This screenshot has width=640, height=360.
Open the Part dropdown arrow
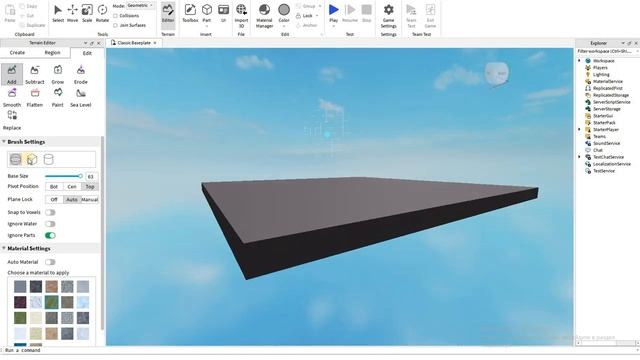pyautogui.click(x=207, y=27)
